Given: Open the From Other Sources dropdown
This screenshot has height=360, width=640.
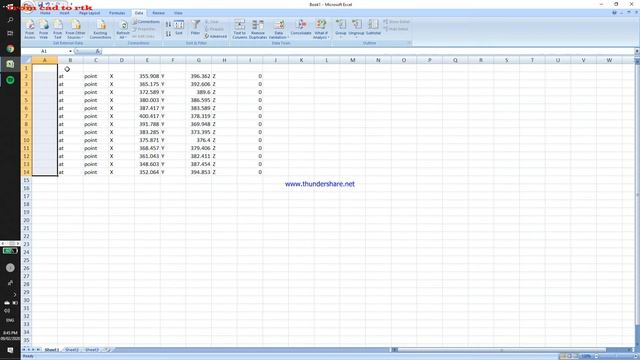Looking at the screenshot, I should [76, 29].
